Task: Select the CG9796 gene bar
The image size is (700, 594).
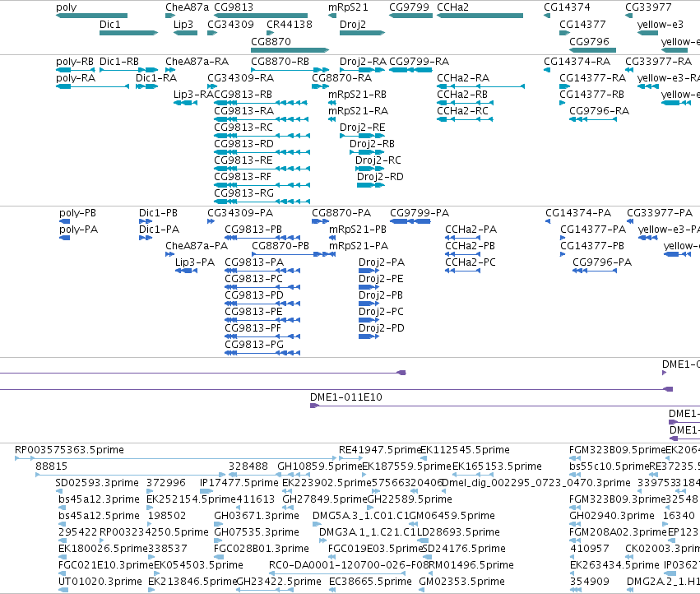Action: pos(593,49)
